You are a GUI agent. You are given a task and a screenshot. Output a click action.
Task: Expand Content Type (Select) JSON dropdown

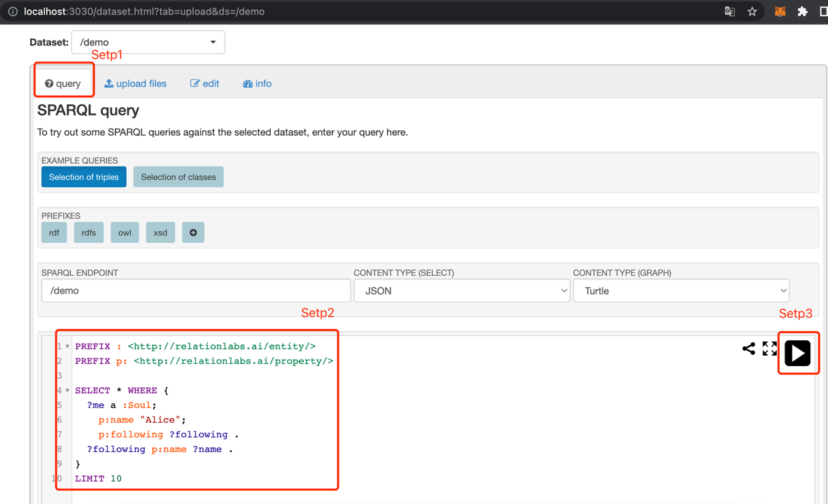[x=461, y=290]
